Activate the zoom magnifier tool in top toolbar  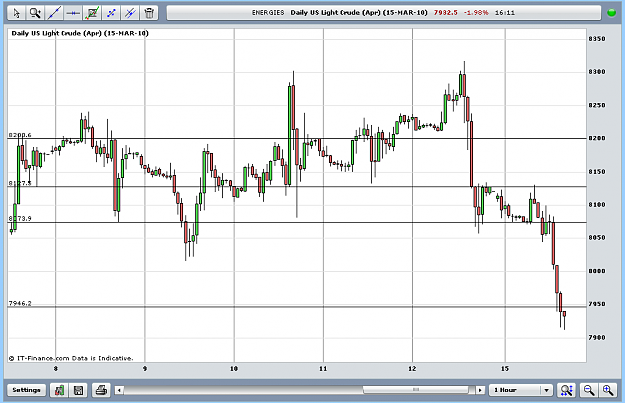click(x=35, y=13)
